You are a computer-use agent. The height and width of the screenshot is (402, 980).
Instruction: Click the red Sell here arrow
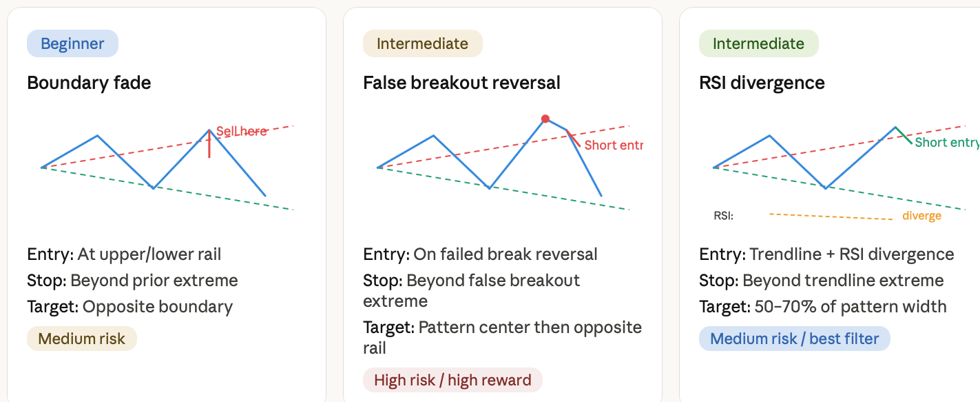[x=209, y=144]
